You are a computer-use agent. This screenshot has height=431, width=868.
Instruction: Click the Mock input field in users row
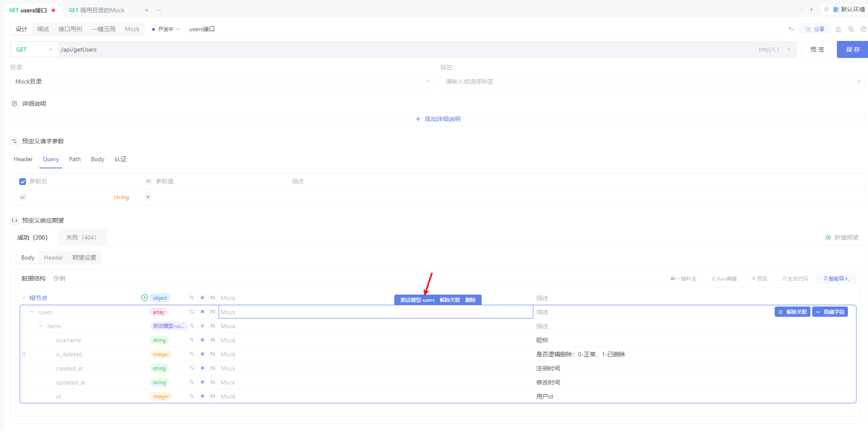[376, 312]
